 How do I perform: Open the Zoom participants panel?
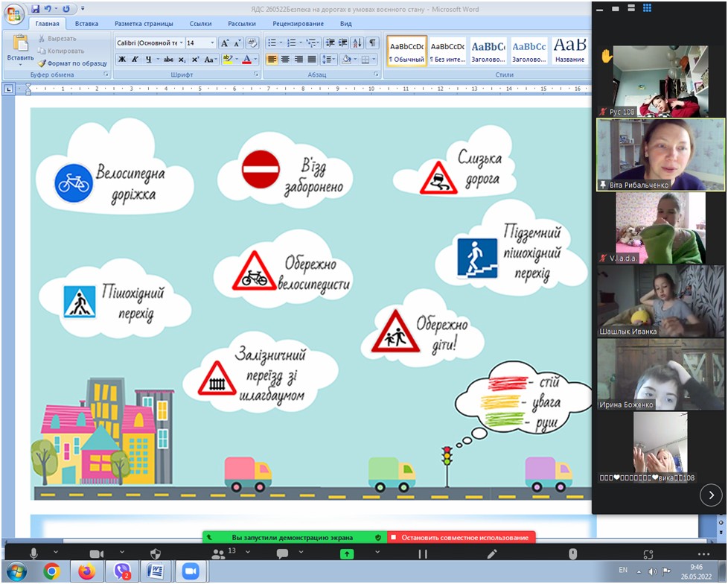(x=218, y=553)
